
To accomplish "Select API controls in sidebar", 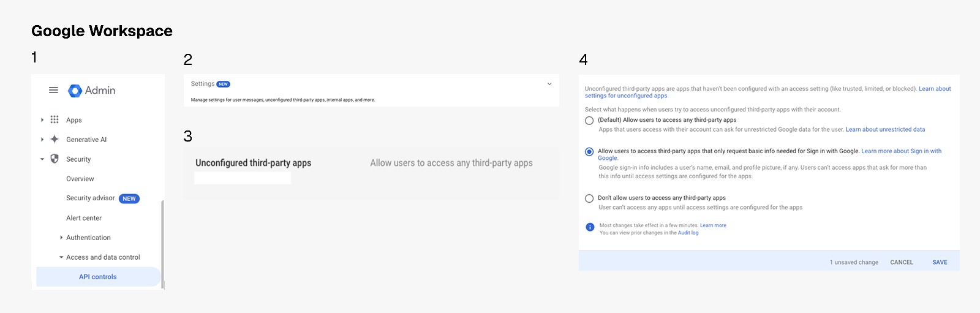I will [98, 277].
